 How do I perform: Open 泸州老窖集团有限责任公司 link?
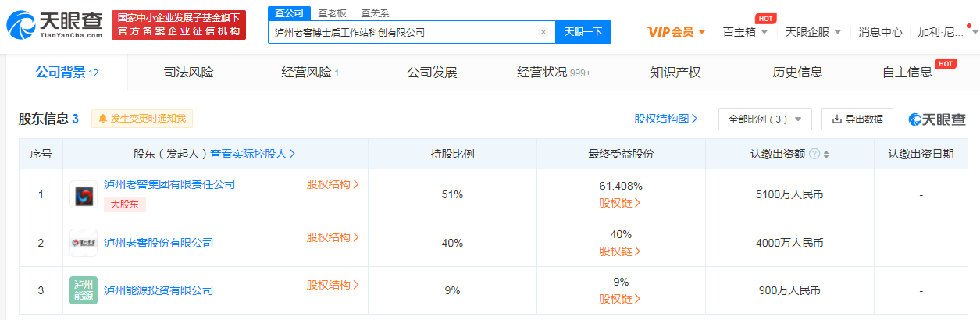169,184
